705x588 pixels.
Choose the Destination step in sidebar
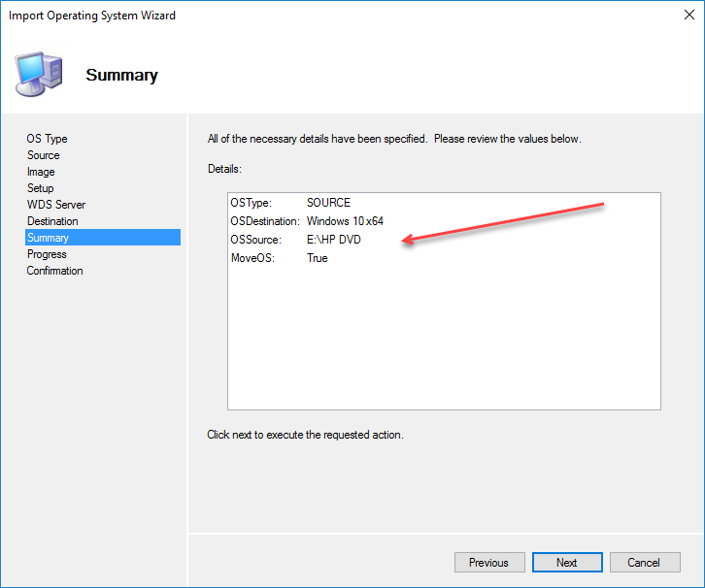[x=52, y=221]
